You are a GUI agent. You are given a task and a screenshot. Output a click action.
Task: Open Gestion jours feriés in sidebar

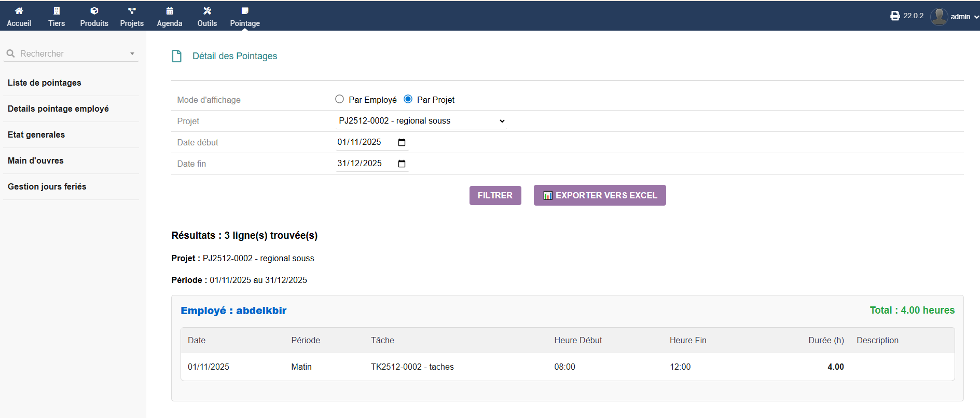click(x=47, y=187)
